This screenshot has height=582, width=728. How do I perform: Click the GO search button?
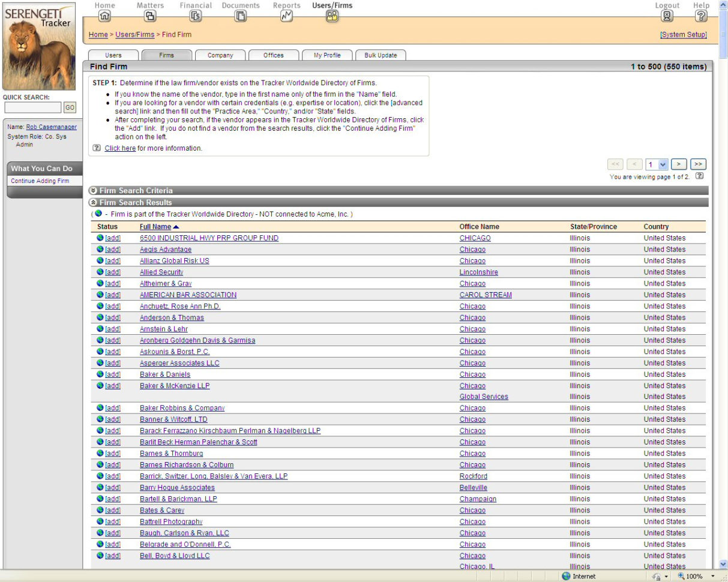[x=70, y=107]
